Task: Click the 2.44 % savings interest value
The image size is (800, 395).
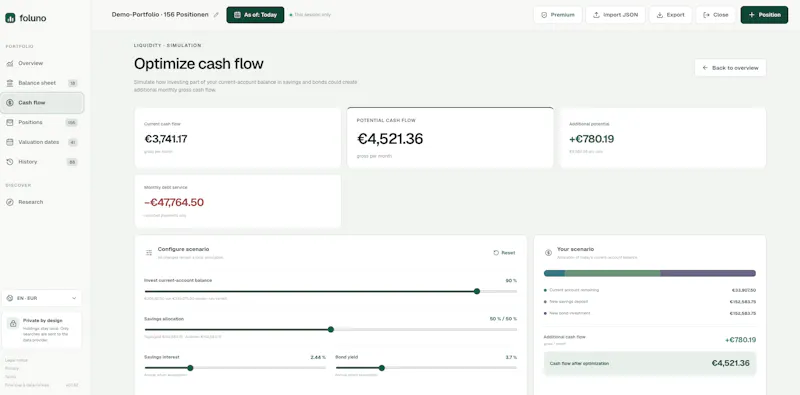Action: 318,357
